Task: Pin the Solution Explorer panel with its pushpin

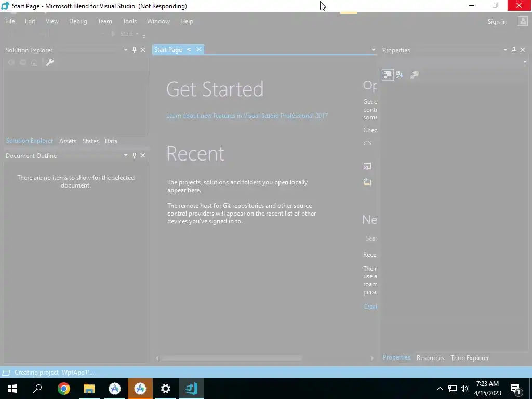Action: pos(135,50)
